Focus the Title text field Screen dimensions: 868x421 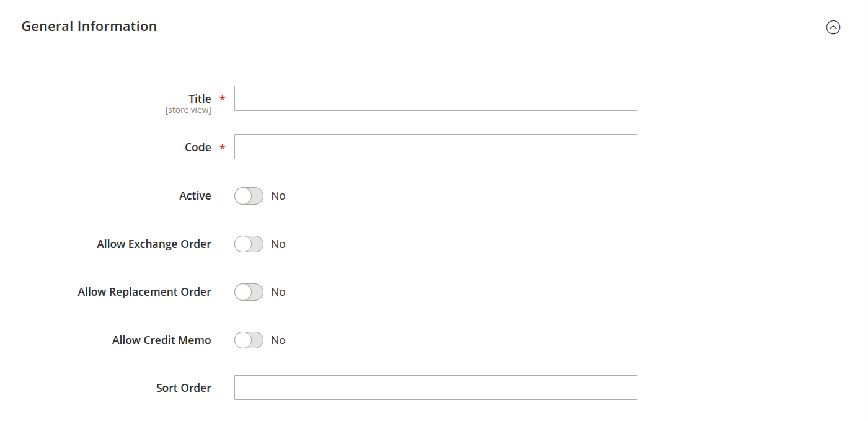coord(435,99)
